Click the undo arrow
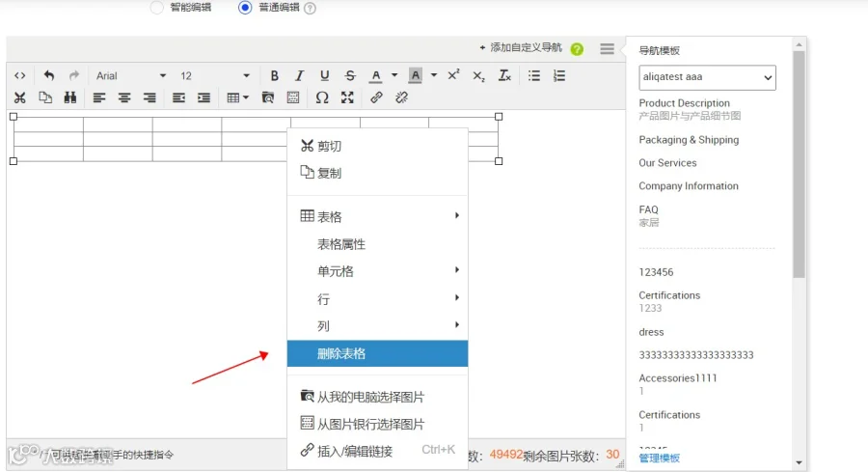Screen dimensions: 868x472 [x=49, y=75]
